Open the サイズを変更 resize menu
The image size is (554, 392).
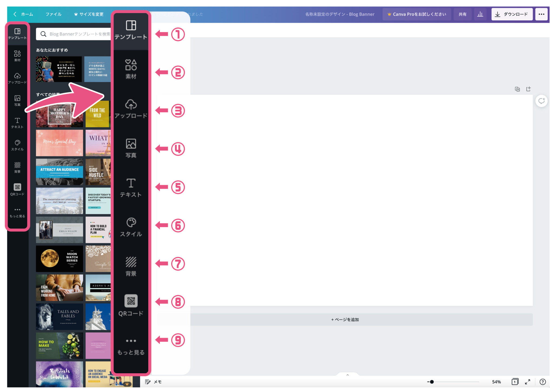[x=88, y=14]
